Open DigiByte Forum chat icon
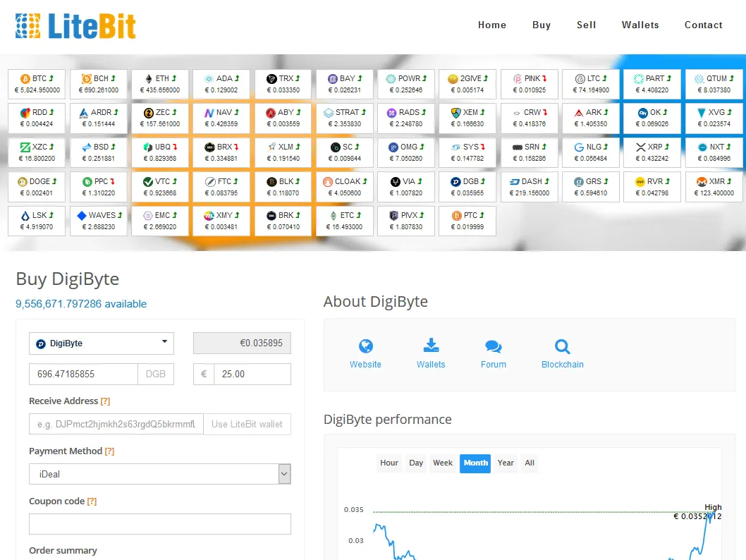Screen dimensions: 746x560 pos(494,346)
